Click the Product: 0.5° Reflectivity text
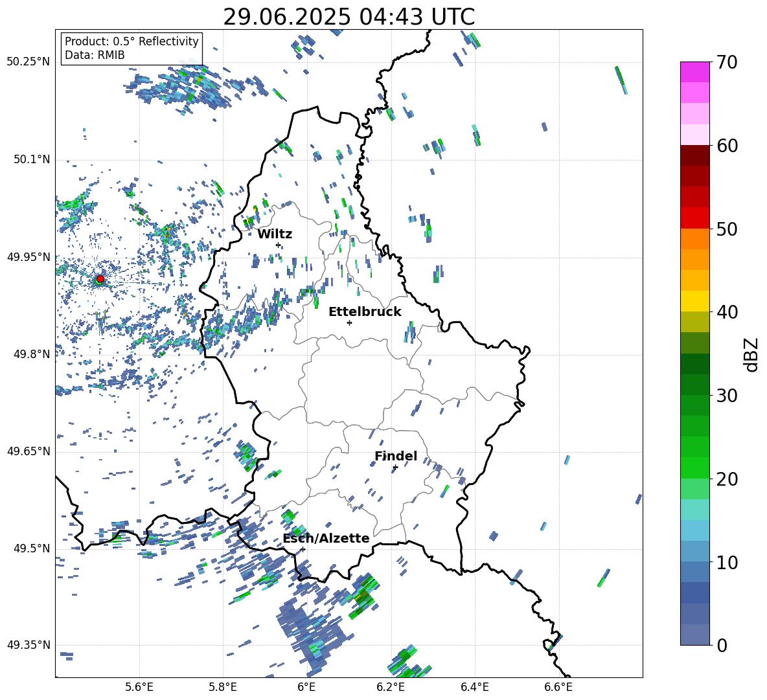This screenshot has width=767, height=700. [132, 41]
